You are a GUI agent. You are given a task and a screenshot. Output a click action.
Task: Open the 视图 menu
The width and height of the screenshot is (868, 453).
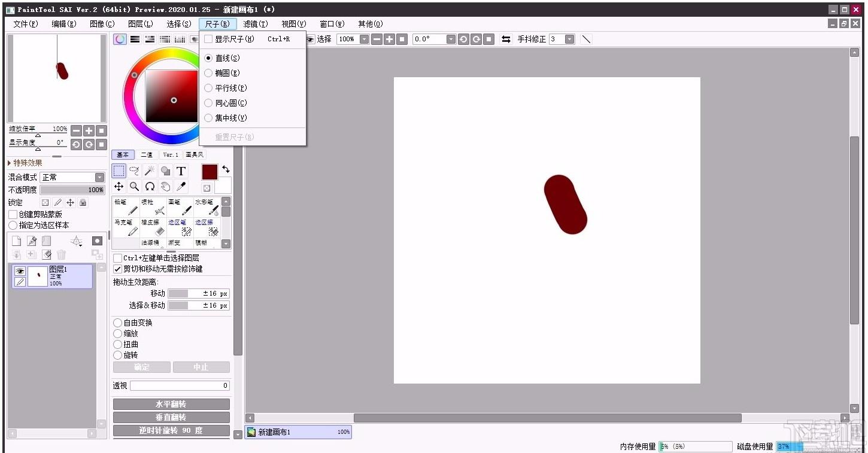pos(293,24)
